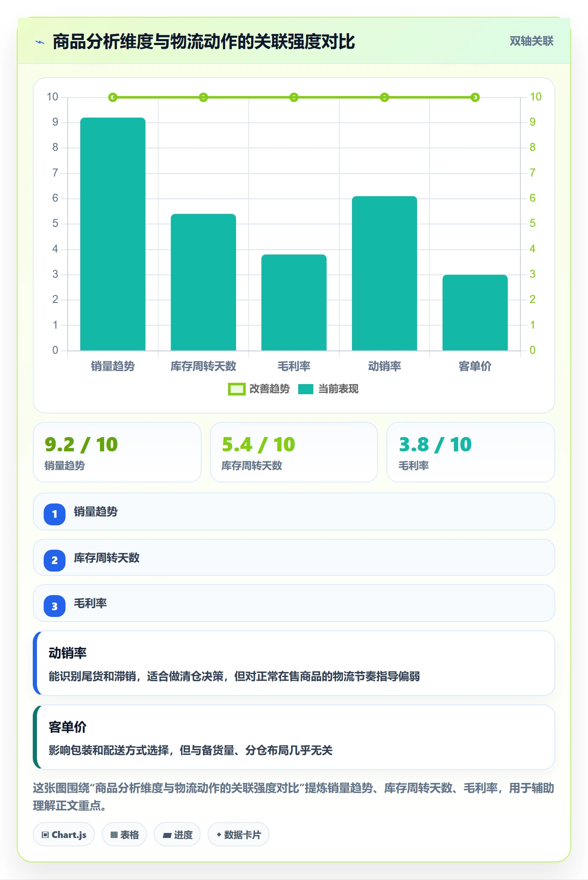Open the 3.8 / 10 毛利率 card
Viewport: 588px width, 880px height.
pos(471,452)
